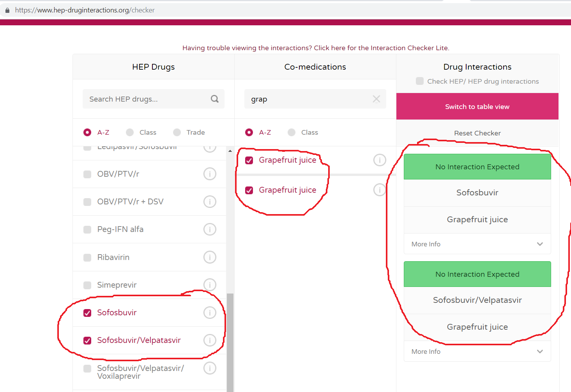Show info for OBV/PTV/r + DSV

click(x=210, y=202)
